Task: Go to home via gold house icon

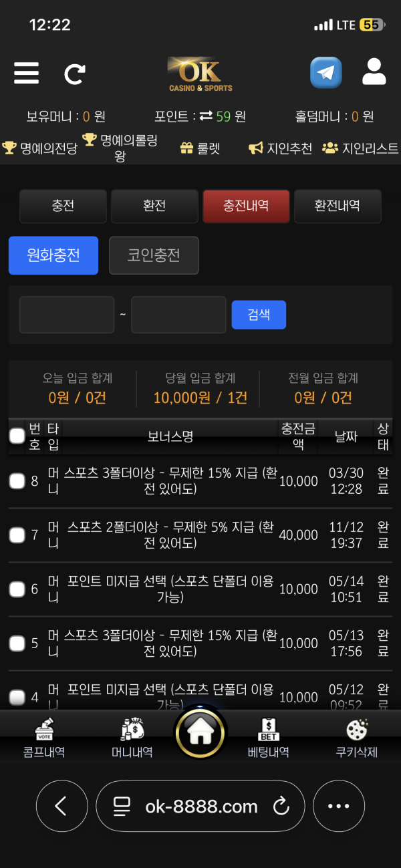Action: [200, 733]
